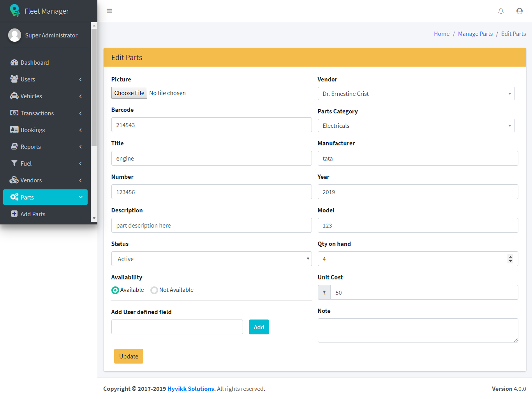Click the Vendors cubes icon
Viewport: 532px width, 399px height.
[x=14, y=180]
